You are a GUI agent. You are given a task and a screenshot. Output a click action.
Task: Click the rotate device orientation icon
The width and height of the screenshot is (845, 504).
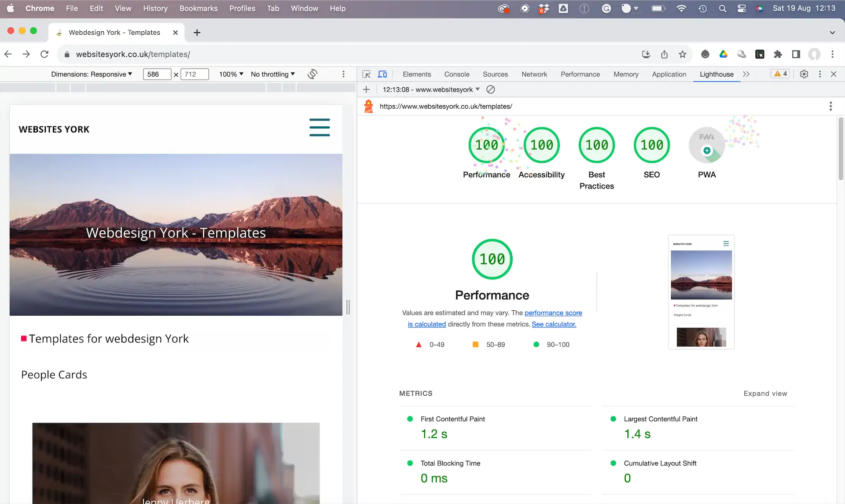click(x=312, y=74)
